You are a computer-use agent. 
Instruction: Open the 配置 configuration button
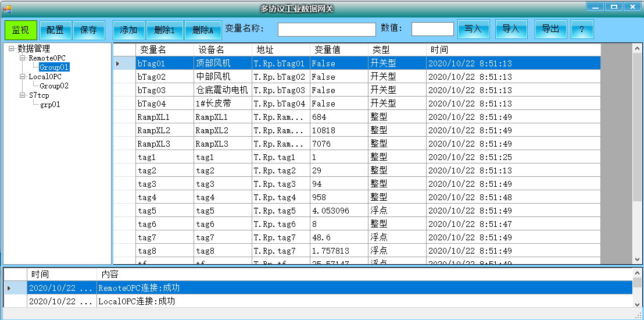click(x=55, y=30)
